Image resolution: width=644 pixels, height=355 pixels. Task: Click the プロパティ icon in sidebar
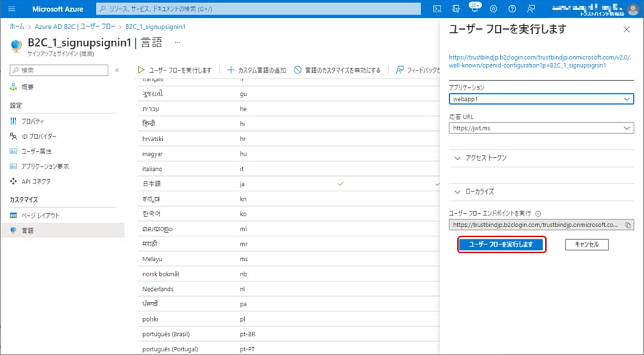14,121
